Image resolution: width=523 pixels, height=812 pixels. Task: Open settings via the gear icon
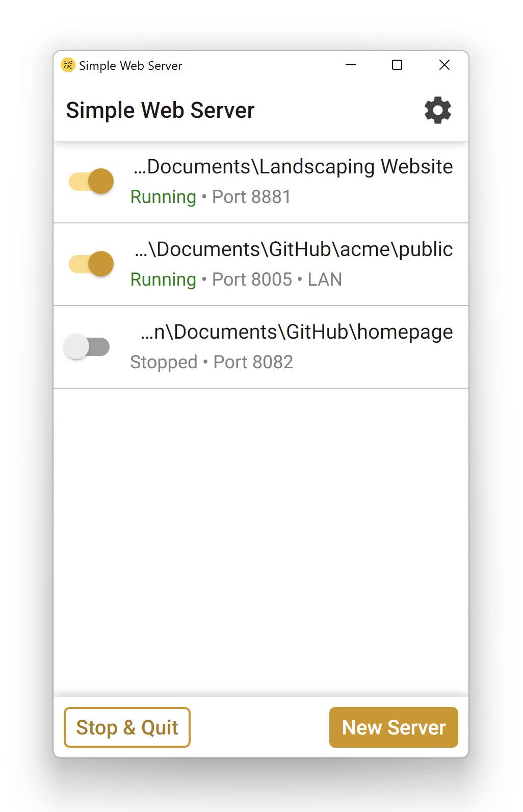(437, 110)
